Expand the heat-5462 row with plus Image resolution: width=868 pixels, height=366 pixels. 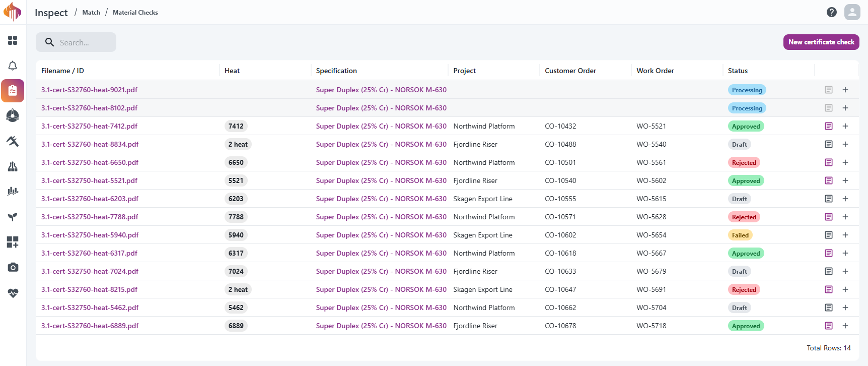[x=845, y=308]
